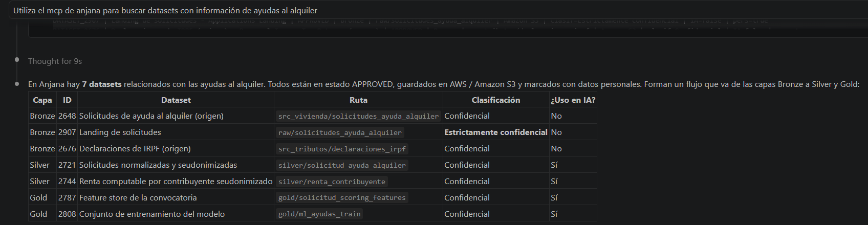Image resolution: width=868 pixels, height=225 pixels.
Task: Select the "ID" column header
Action: coord(67,100)
